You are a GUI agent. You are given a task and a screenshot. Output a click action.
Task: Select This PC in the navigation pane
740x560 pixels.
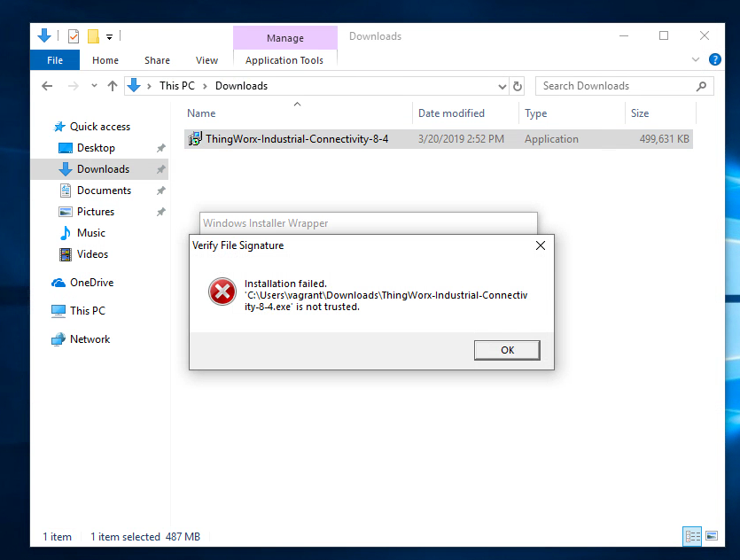78,310
